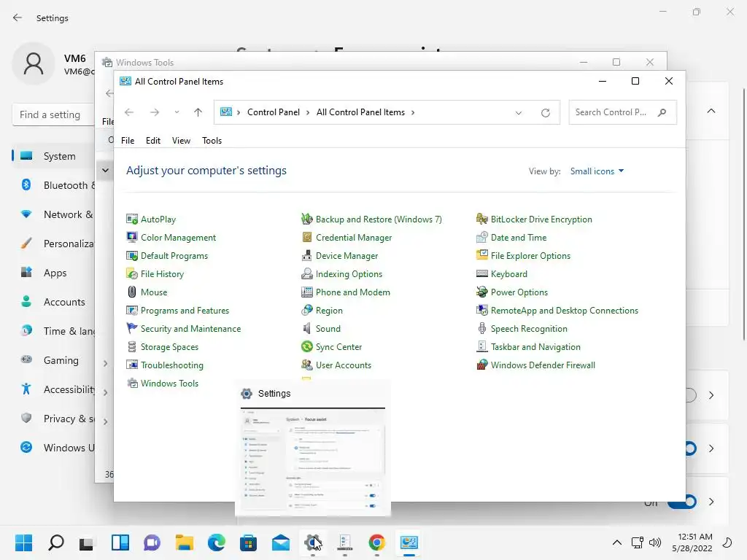Viewport: 747px width, 560px height.
Task: Click the Region globe icon
Action: [x=307, y=311]
